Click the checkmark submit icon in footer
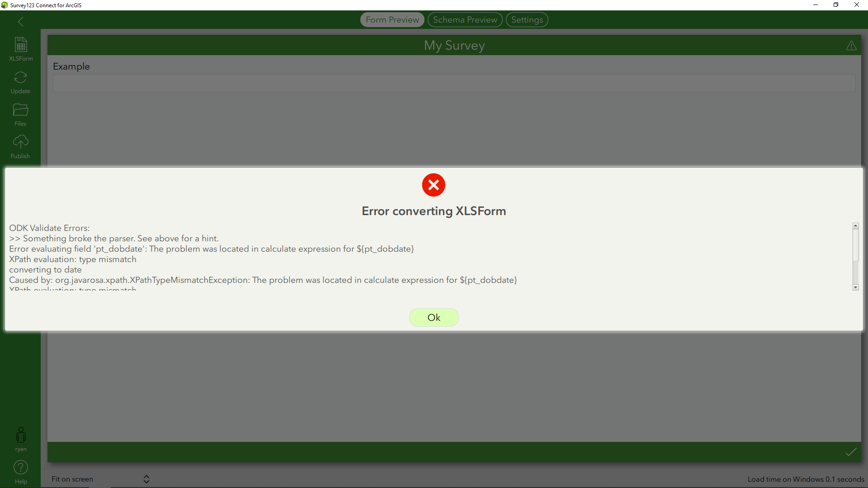The height and width of the screenshot is (488, 868). pos(851,452)
